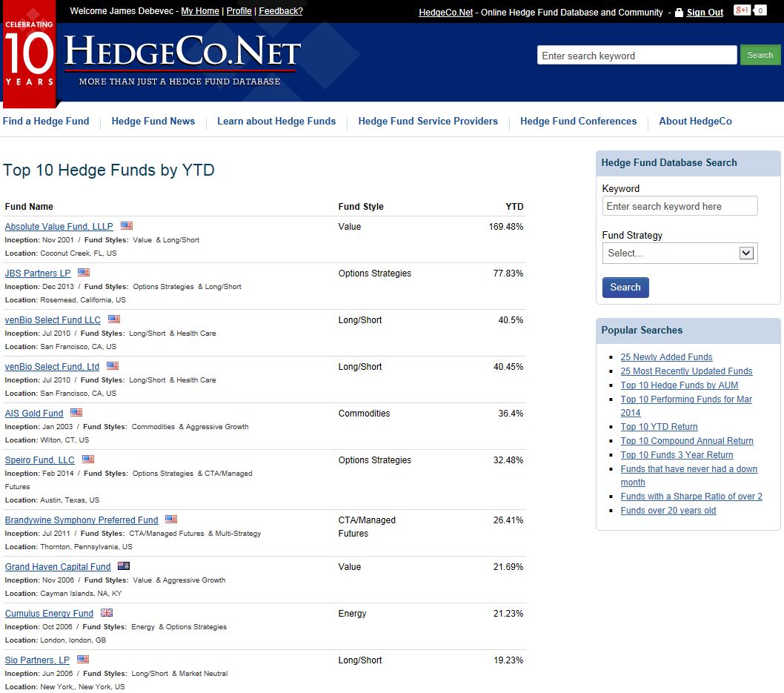This screenshot has height=693, width=784.
Task: Click the CTA/Managed Futures fund style cell
Action: click(367, 526)
